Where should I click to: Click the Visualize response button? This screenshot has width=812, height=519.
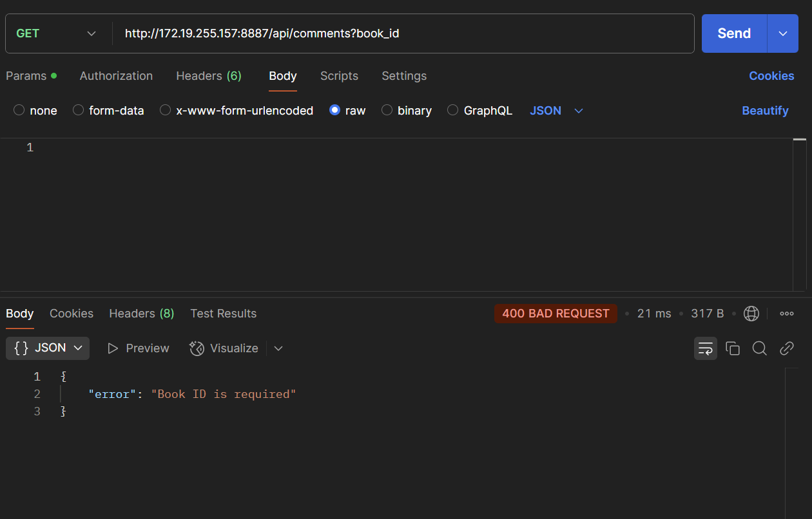[x=224, y=348]
